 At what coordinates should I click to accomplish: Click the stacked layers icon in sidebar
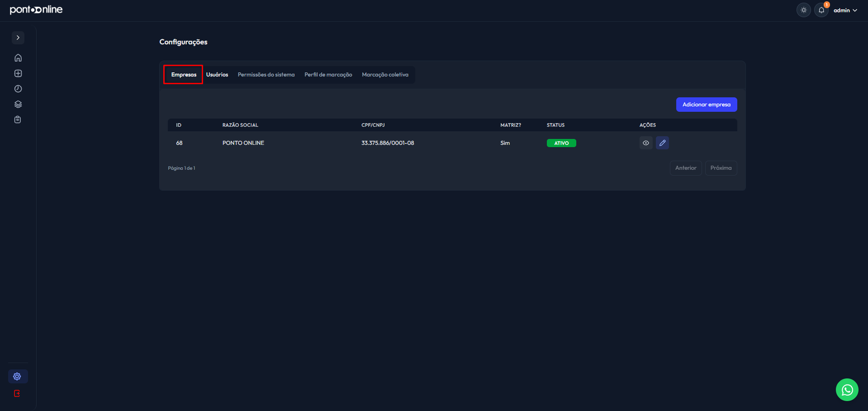pos(18,104)
